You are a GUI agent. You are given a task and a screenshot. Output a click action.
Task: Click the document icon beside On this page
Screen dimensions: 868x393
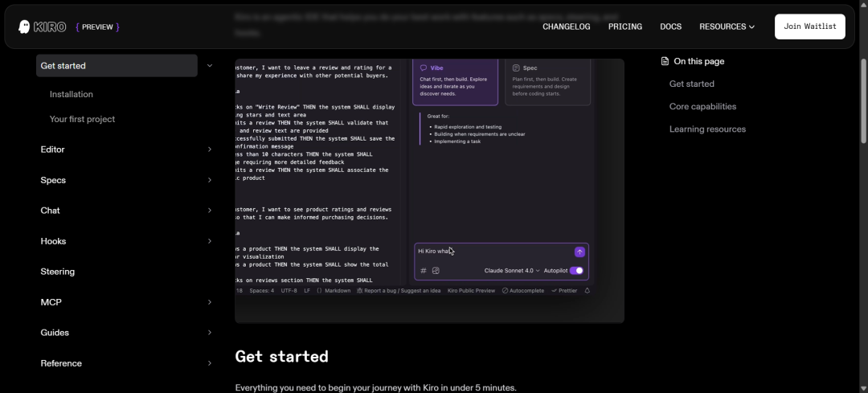(665, 61)
